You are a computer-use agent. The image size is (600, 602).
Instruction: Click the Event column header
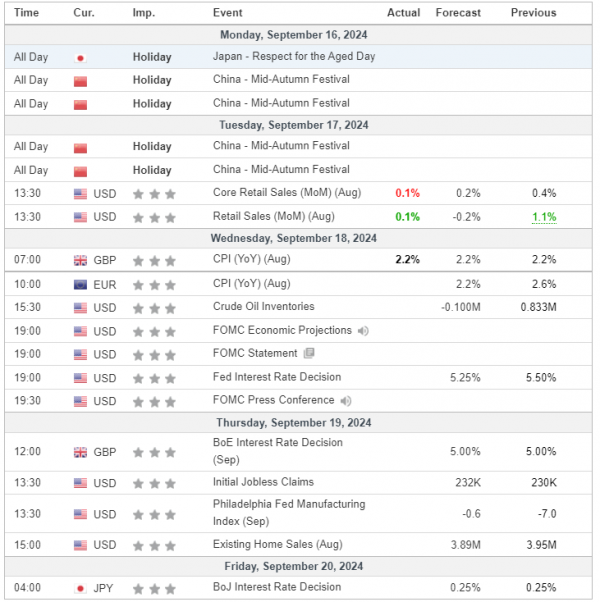pos(228,13)
